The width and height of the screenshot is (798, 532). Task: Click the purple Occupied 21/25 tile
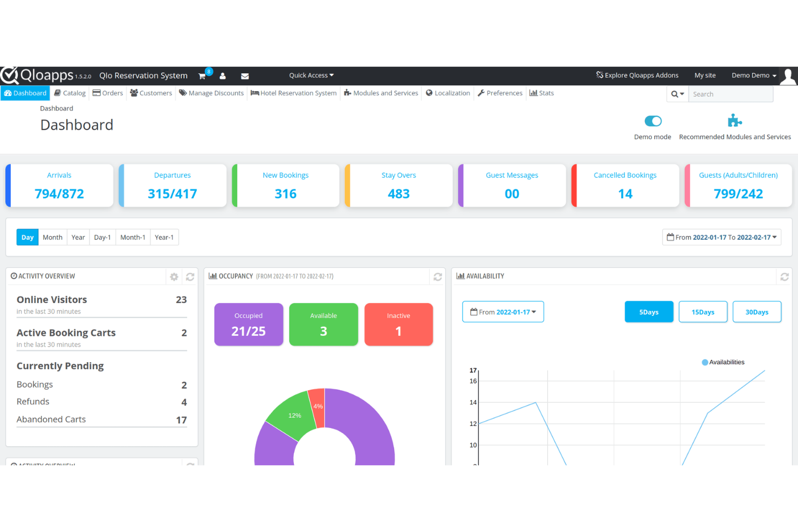(x=249, y=324)
